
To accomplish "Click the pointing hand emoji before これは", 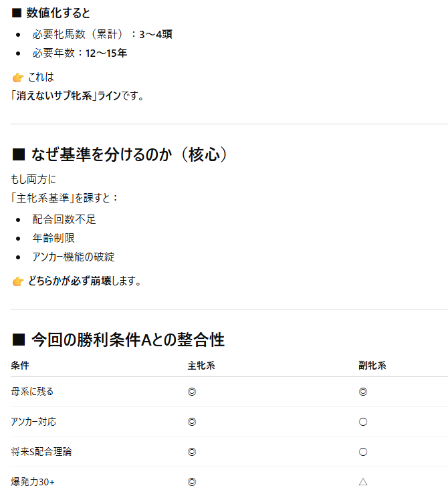I will (17, 77).
